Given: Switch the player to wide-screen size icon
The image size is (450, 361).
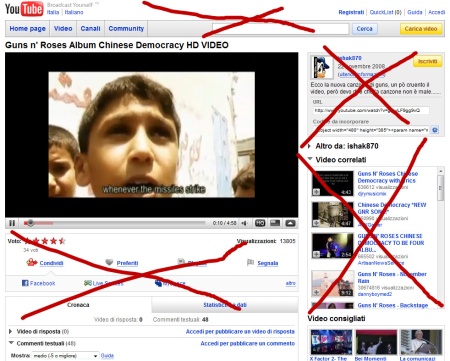Looking at the screenshot, I should click(x=275, y=223).
